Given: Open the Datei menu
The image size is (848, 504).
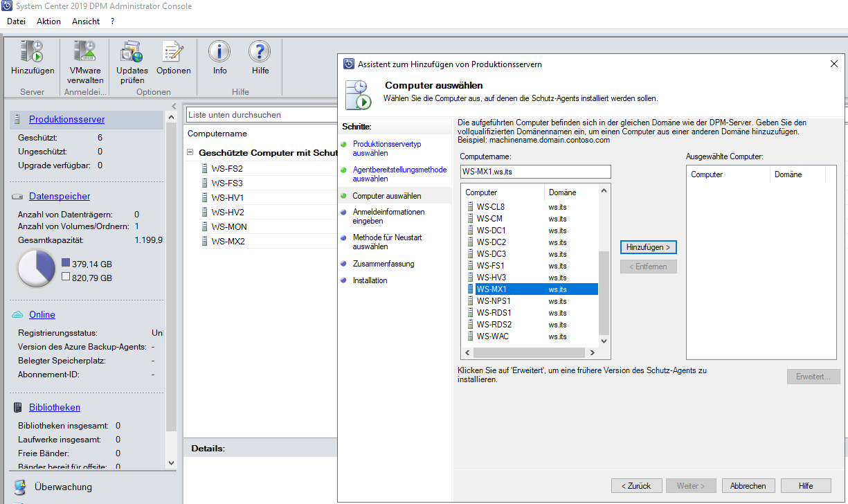Looking at the screenshot, I should [16, 21].
